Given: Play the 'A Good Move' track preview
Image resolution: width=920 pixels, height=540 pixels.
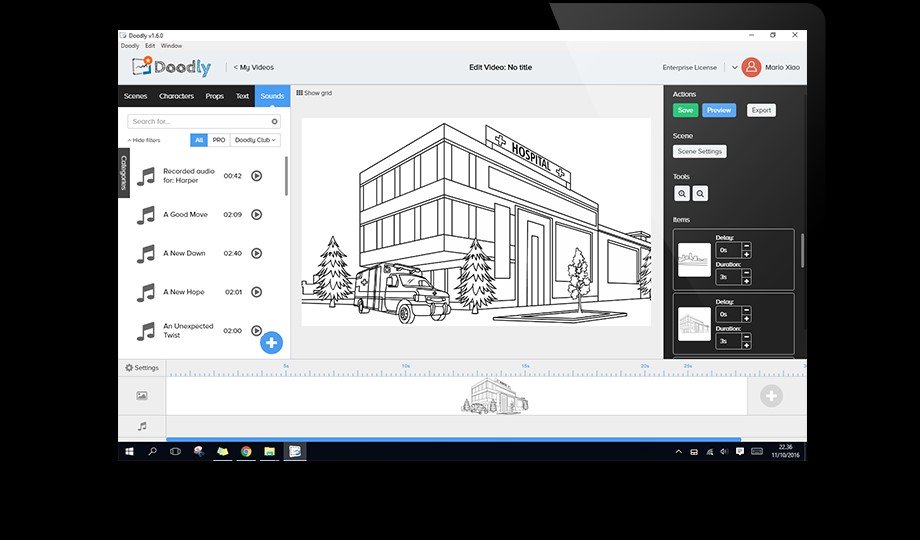Looking at the screenshot, I should 256,215.
